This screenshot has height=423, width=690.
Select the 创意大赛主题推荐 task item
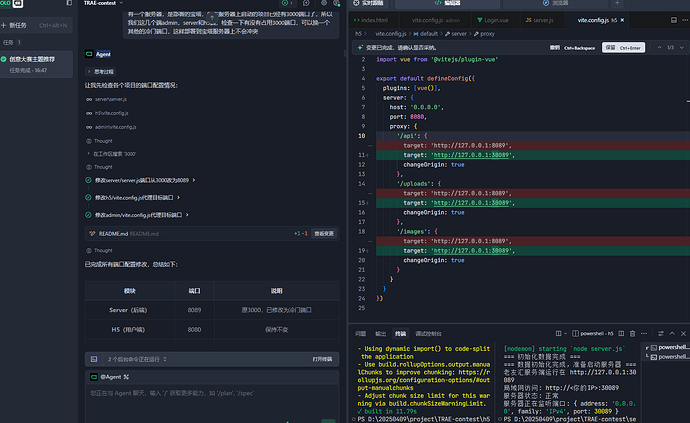[36, 64]
